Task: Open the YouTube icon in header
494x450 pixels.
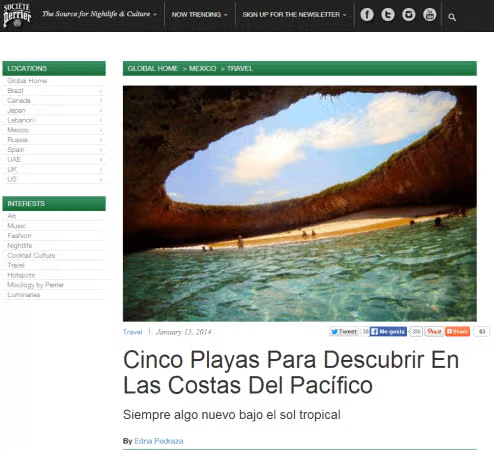Action: coord(430,15)
